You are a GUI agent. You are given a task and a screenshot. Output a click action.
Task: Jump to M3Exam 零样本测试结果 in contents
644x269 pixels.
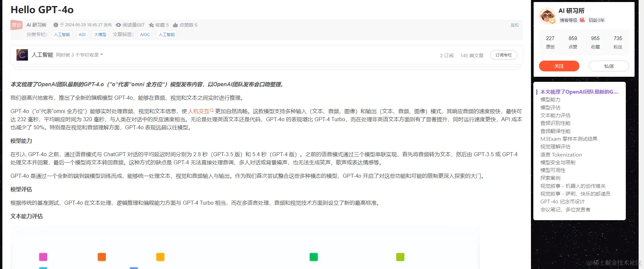569,139
